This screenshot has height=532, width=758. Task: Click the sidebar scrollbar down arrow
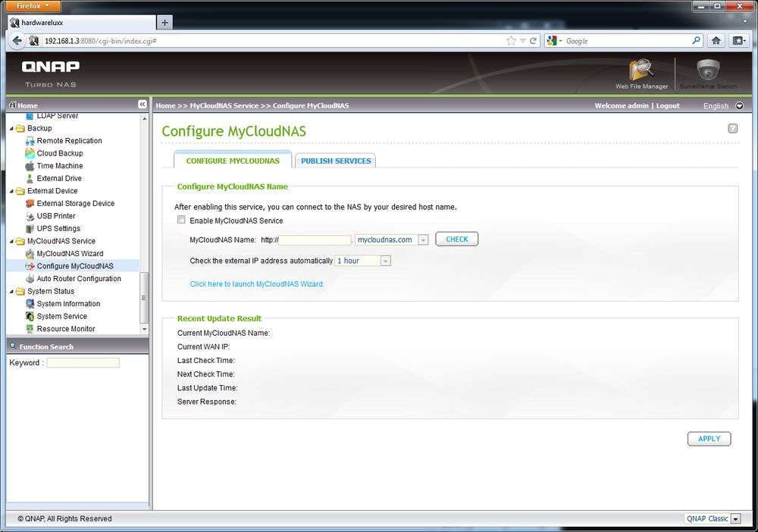144,329
